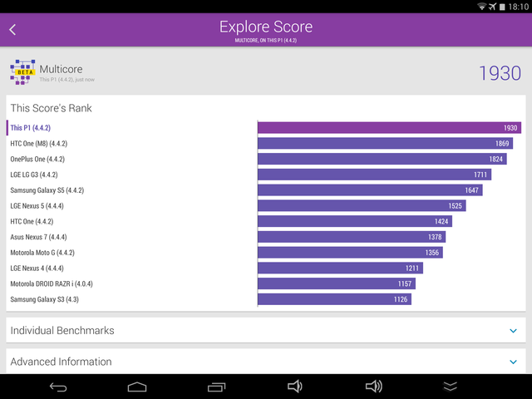The height and width of the screenshot is (399, 532).
Task: Tap the Android home navigation button
Action: coord(137,387)
